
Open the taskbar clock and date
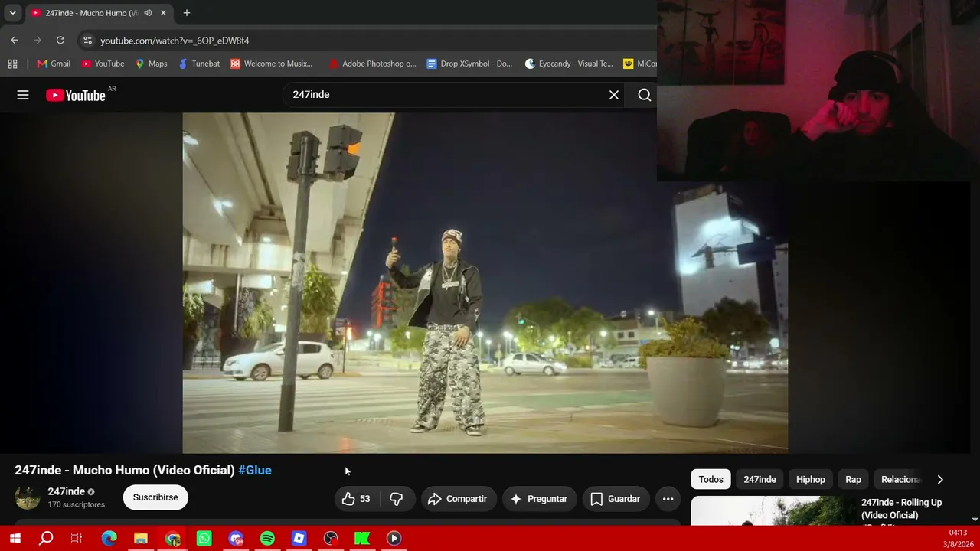958,539
